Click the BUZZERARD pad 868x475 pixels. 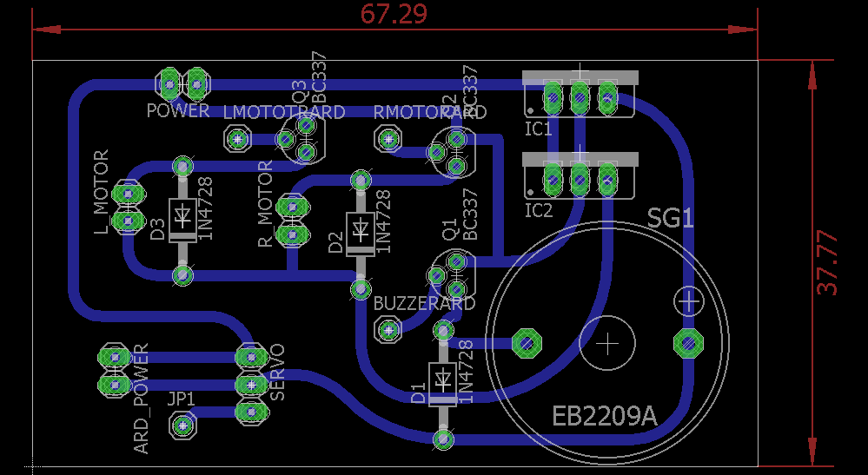click(388, 330)
